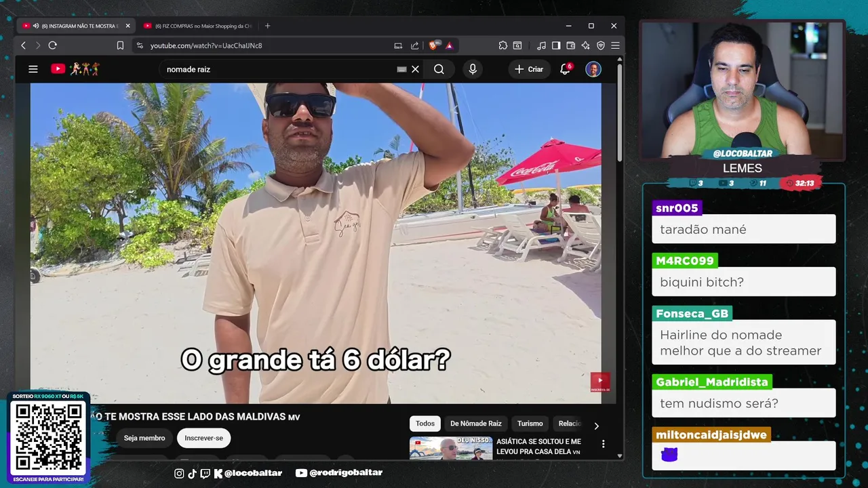This screenshot has width=868, height=488.
Task: Open the extensions puzzle-piece icon
Action: (502, 45)
